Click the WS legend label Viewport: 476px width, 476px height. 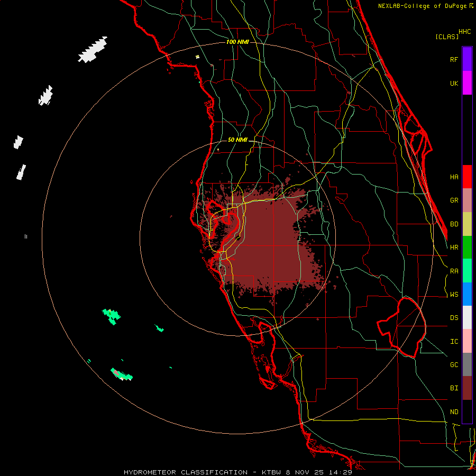[454, 295]
